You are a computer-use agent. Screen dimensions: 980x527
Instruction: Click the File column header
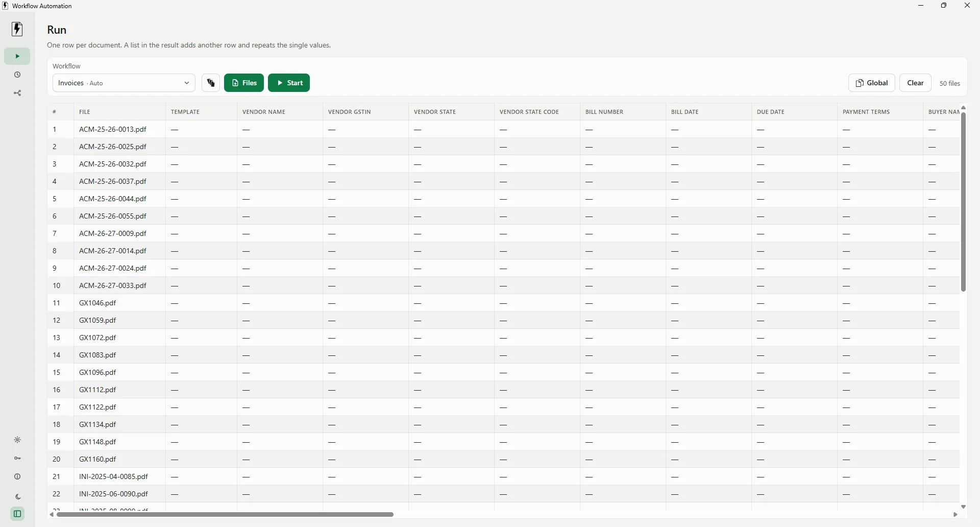coord(119,112)
